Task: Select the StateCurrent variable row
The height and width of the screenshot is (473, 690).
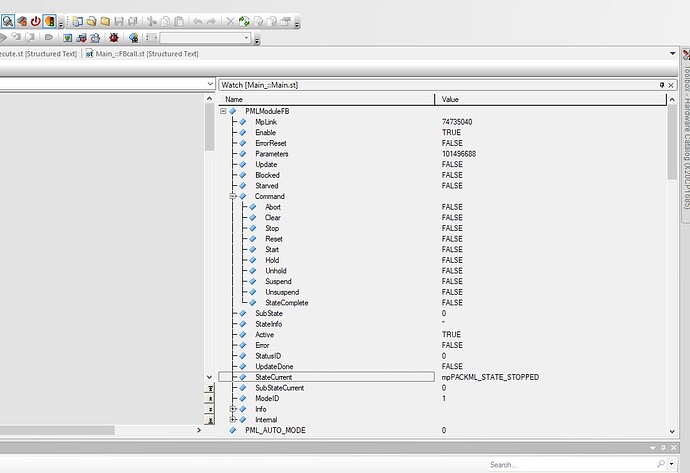Action: pyautogui.click(x=327, y=377)
